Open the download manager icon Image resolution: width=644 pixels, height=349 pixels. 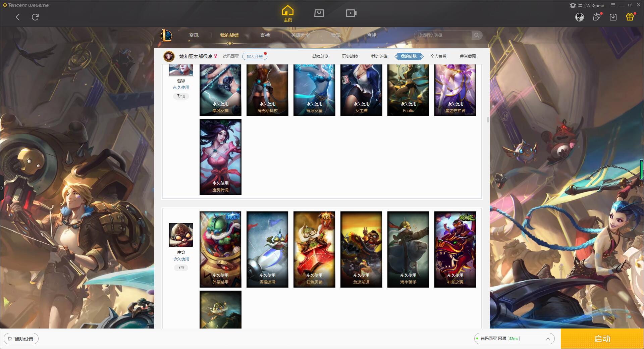click(613, 17)
